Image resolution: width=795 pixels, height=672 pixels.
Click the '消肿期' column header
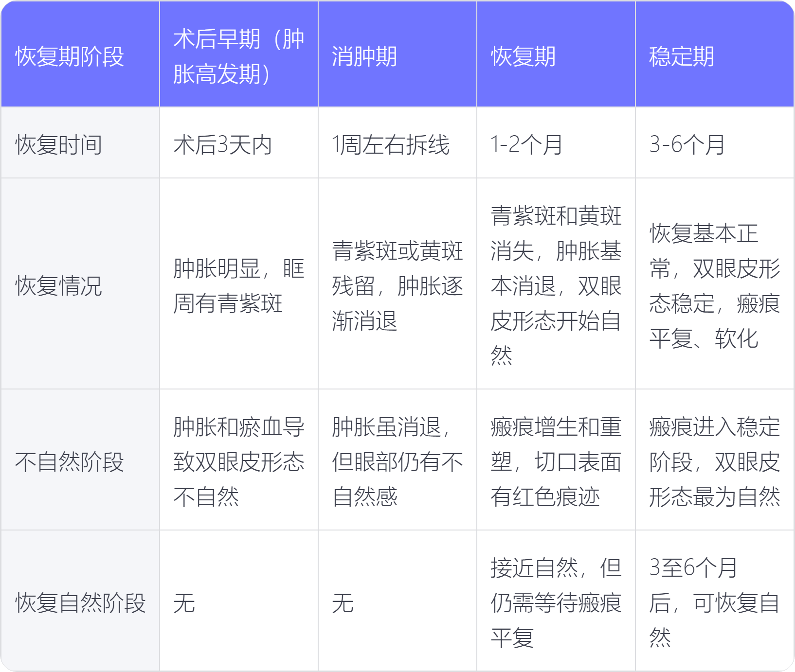tap(364, 56)
